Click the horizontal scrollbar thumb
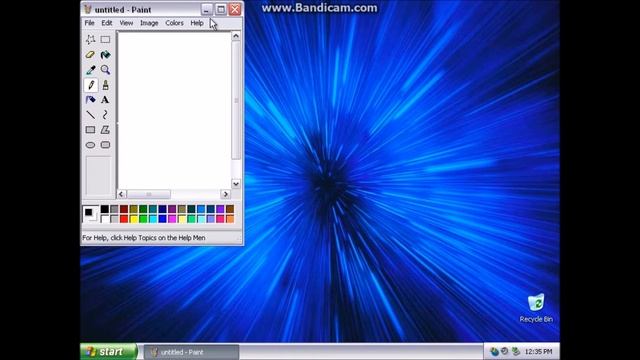Viewport: 640px width, 360px height. point(149,194)
